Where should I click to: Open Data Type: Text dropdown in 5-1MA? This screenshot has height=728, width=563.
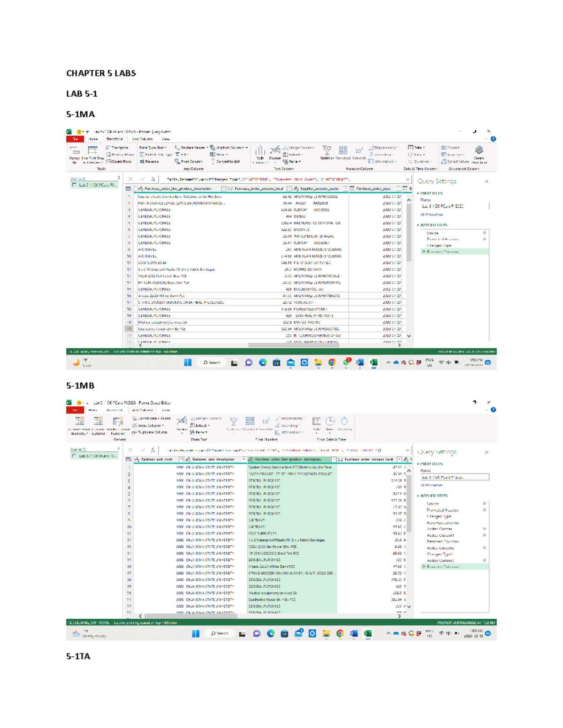click(x=153, y=148)
